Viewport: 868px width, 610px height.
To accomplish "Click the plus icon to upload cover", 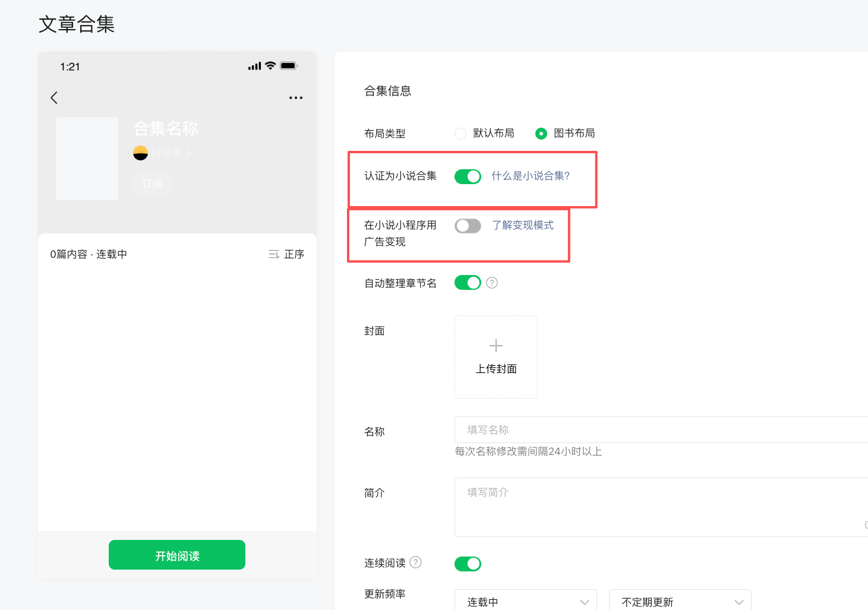I will click(x=496, y=346).
